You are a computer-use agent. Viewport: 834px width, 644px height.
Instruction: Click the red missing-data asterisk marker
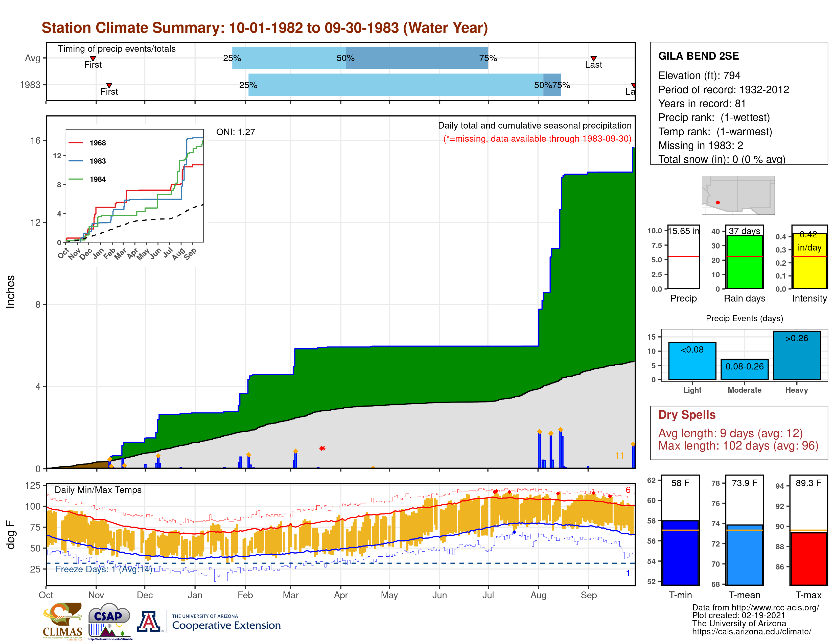322,448
